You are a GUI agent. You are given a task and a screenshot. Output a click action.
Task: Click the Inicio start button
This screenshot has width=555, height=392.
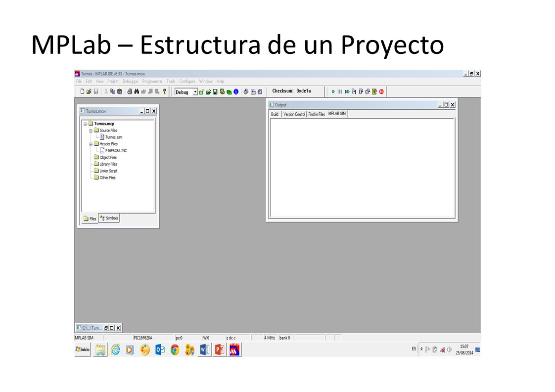tap(83, 349)
